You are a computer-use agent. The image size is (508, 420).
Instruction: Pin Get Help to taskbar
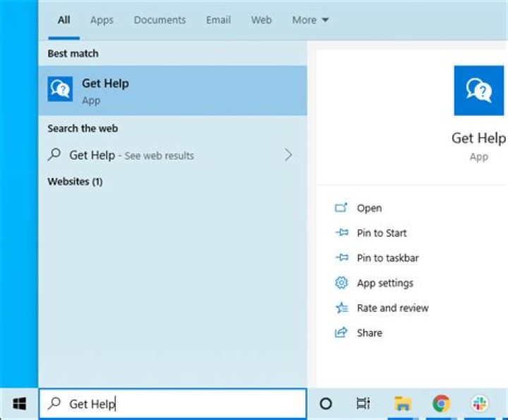coord(387,258)
